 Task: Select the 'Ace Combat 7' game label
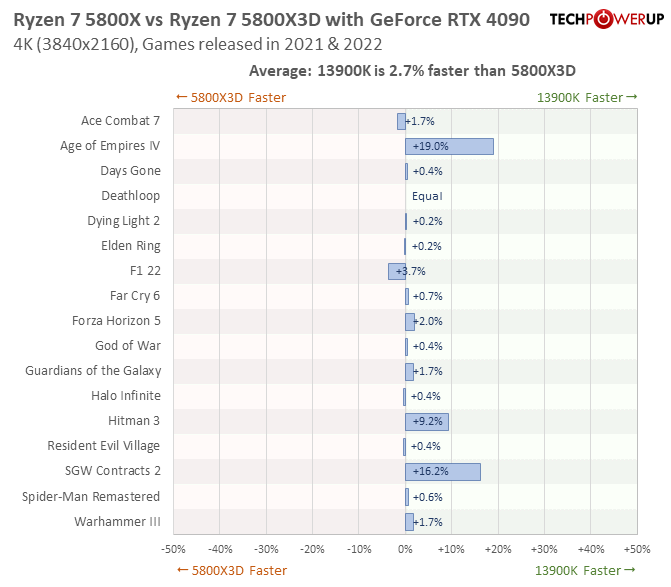[x=121, y=121]
